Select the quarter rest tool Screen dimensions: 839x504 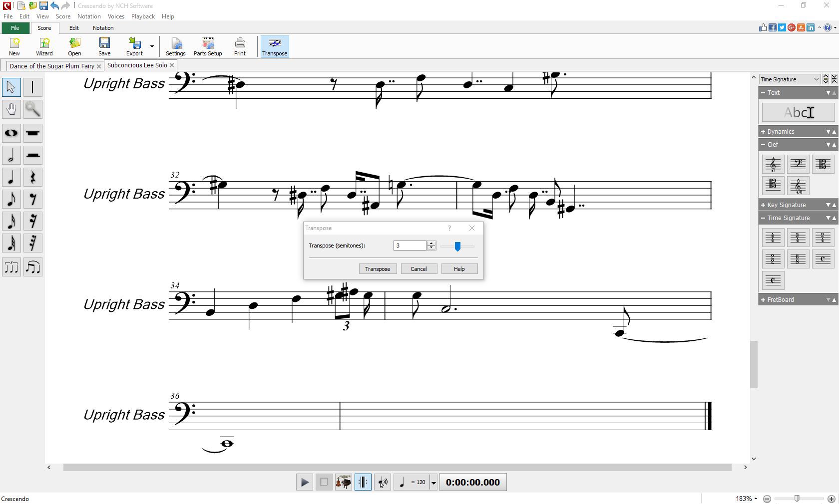click(33, 177)
